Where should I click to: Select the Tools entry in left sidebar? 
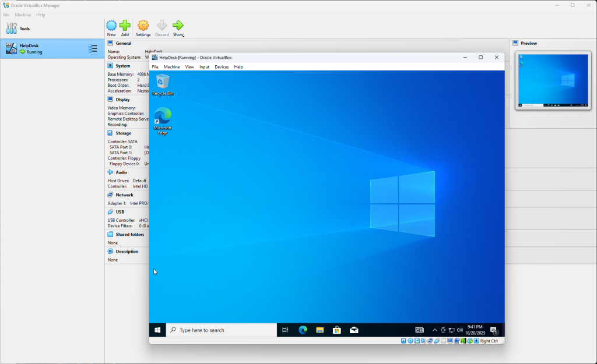[x=24, y=29]
